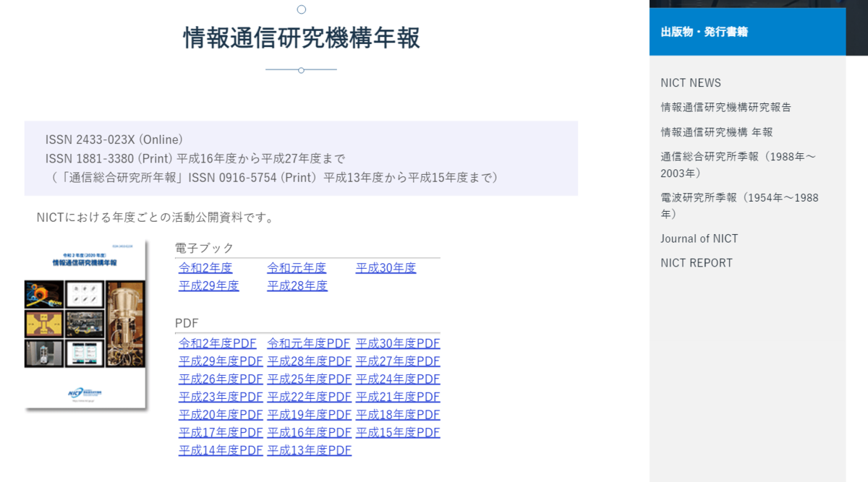
Task: Download the 平成28年度PDF
Action: [310, 361]
